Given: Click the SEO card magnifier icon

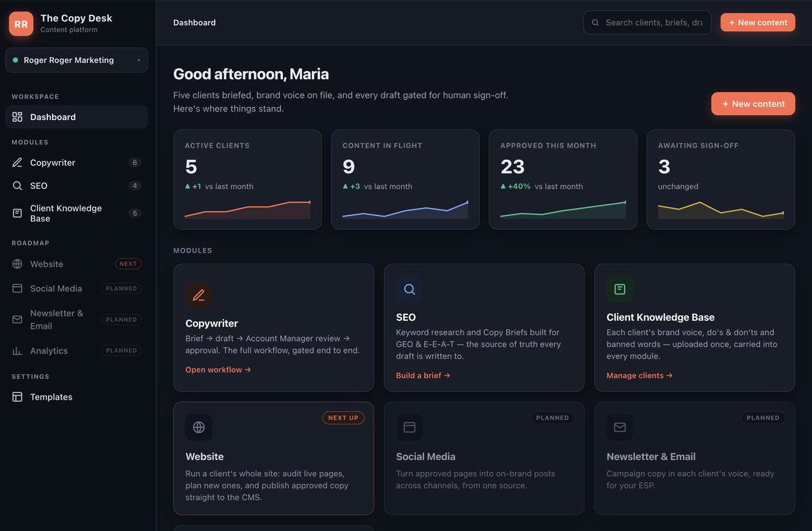Looking at the screenshot, I should click(409, 289).
